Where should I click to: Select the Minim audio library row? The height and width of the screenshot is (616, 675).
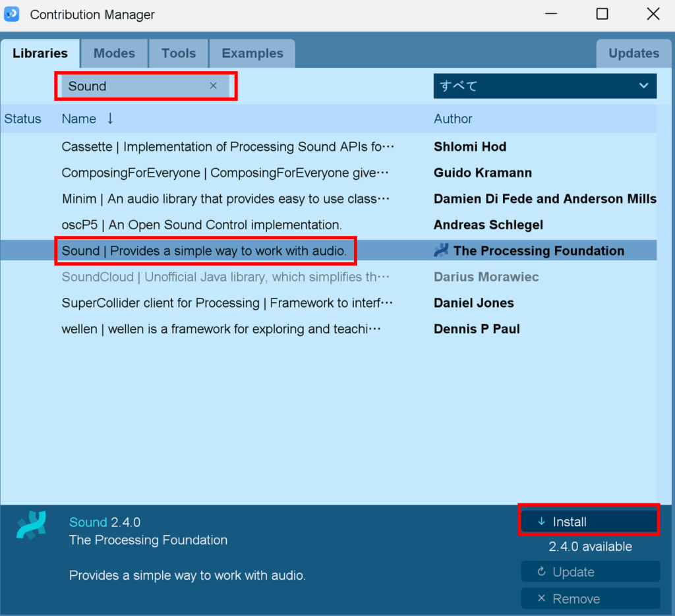tap(227, 199)
